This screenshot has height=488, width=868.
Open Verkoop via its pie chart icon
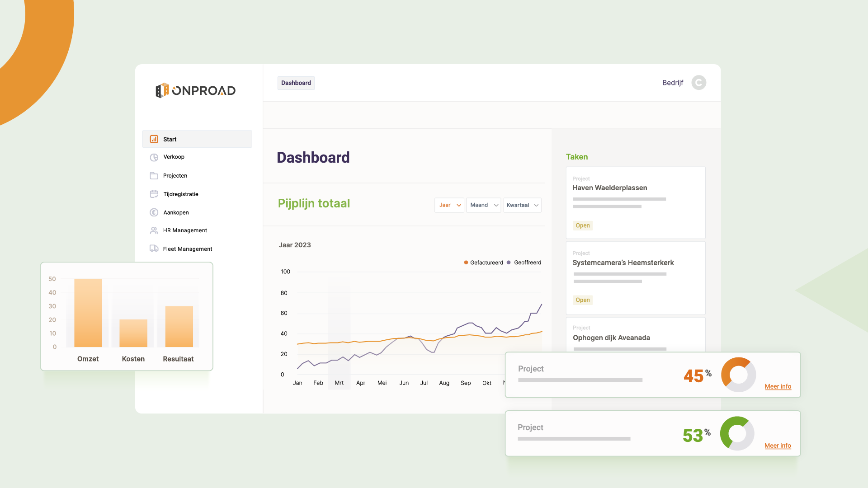(154, 157)
